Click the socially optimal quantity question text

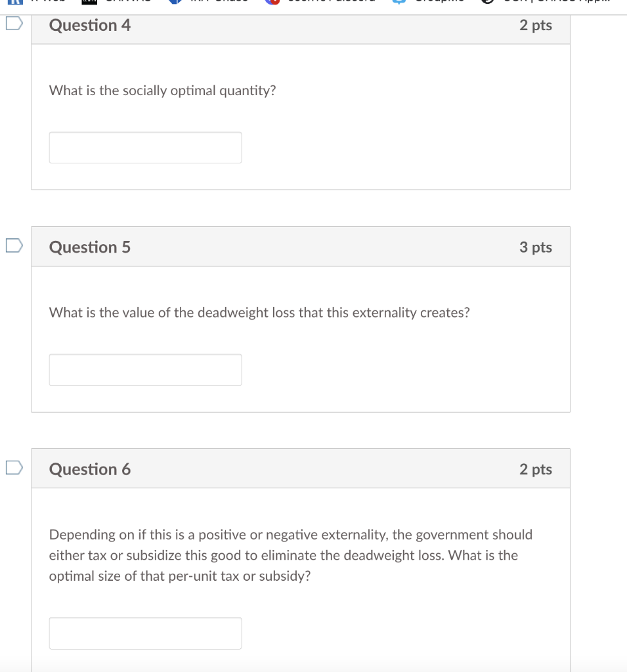pyautogui.click(x=162, y=91)
